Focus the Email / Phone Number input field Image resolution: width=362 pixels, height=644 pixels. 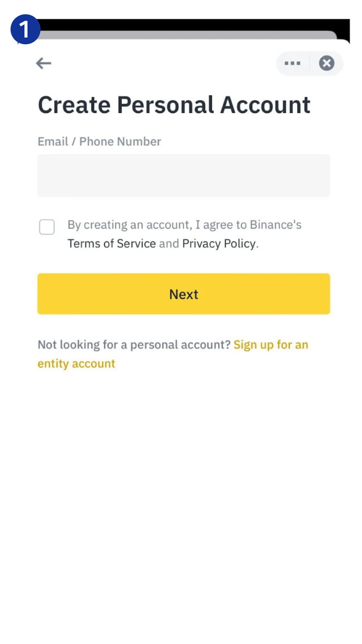[x=183, y=175]
